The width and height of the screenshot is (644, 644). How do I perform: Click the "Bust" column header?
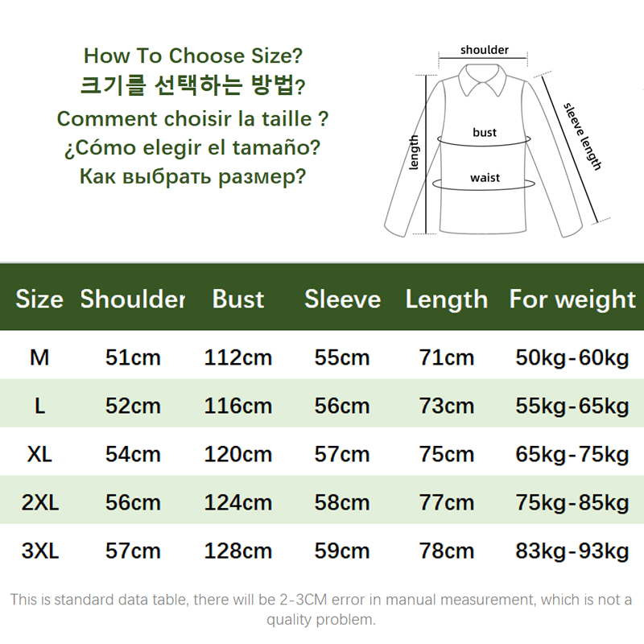click(238, 299)
